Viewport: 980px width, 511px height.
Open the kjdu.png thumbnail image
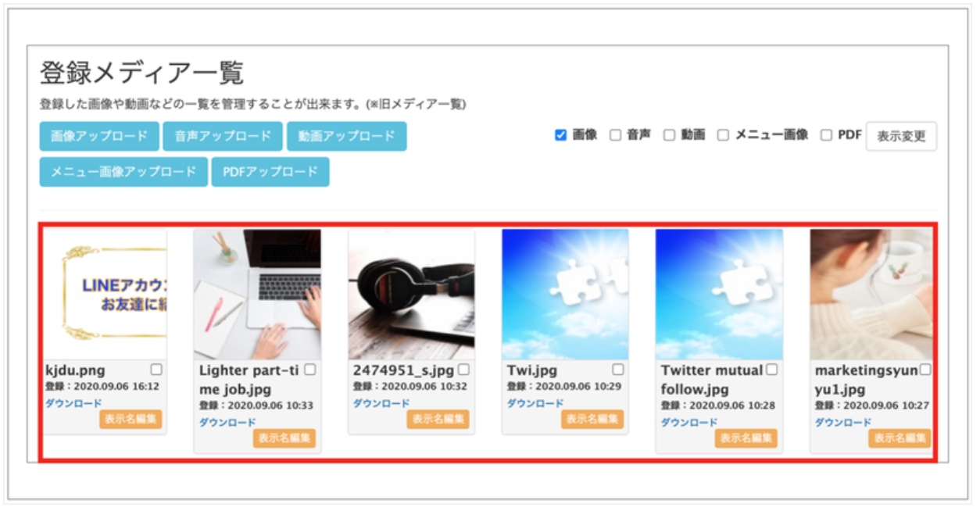point(104,295)
